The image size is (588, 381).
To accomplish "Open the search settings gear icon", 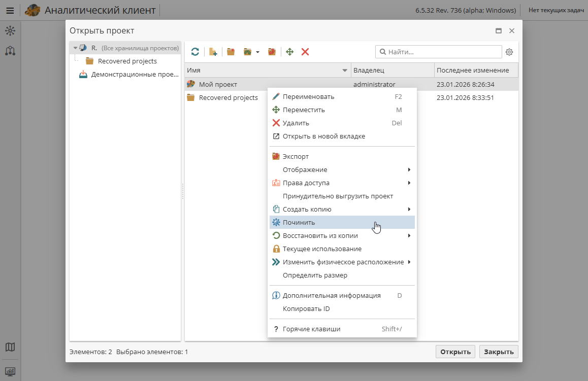I will [509, 51].
